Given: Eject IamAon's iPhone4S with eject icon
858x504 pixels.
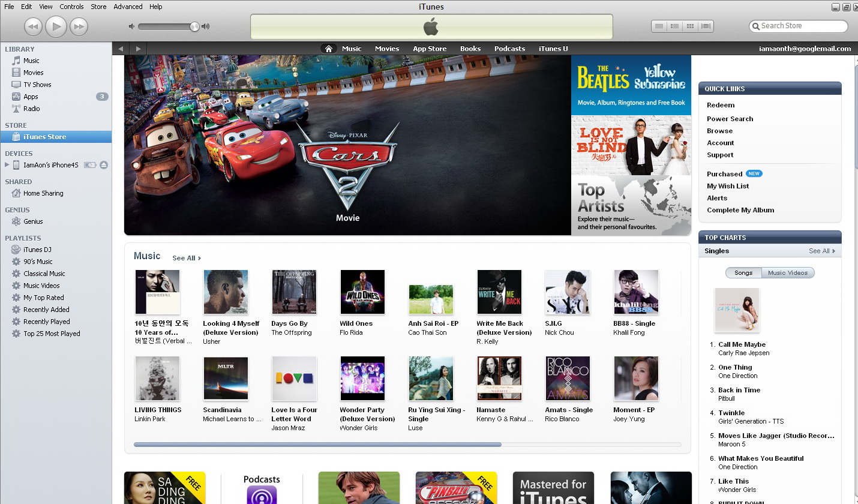Looking at the screenshot, I should [104, 165].
